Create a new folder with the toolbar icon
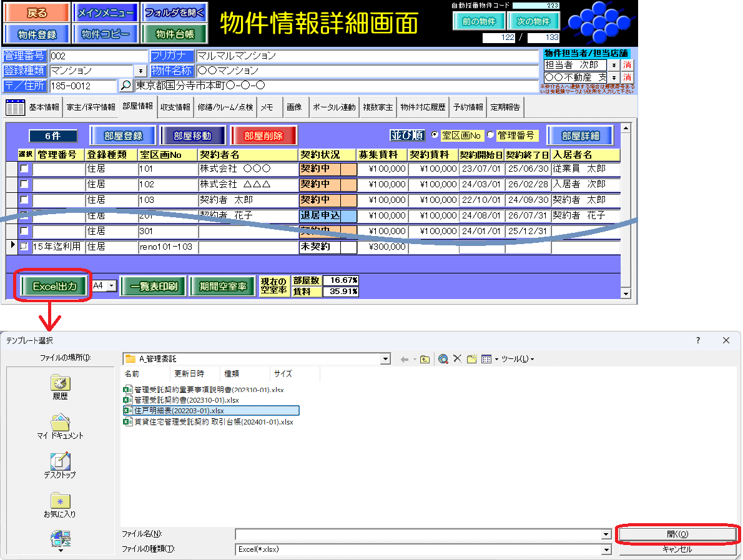The width and height of the screenshot is (743, 560). [472, 359]
